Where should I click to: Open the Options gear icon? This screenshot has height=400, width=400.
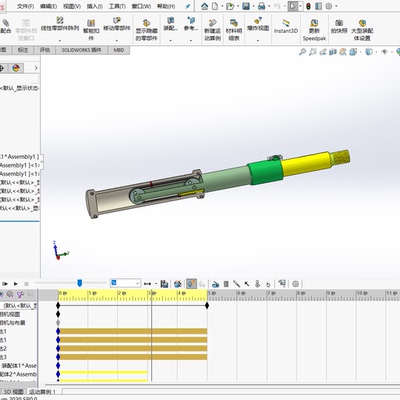click(x=329, y=6)
